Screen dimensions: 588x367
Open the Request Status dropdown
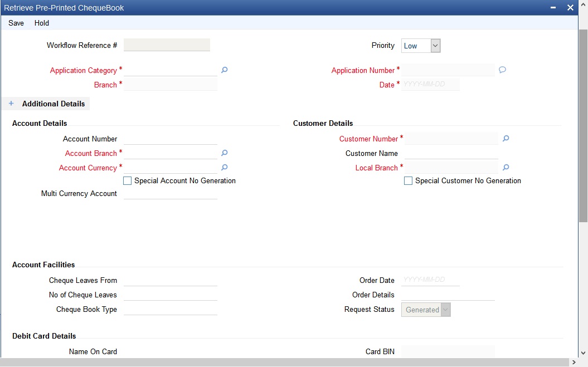426,310
